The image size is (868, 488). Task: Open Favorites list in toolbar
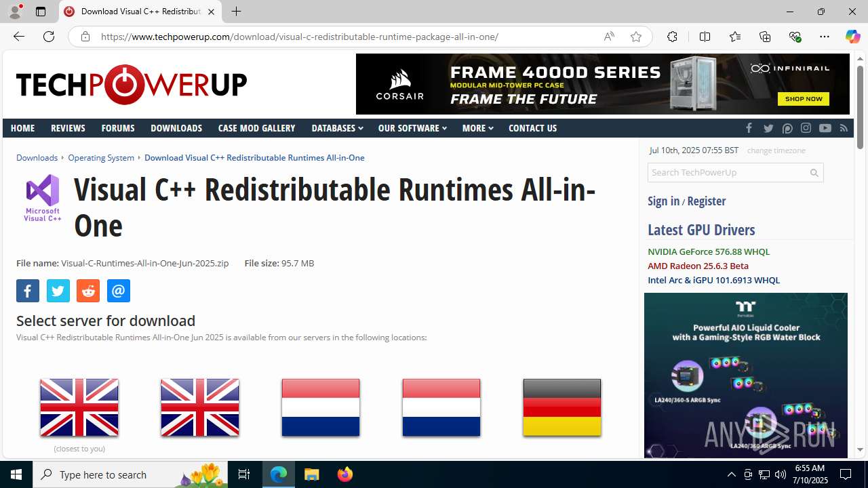pos(735,37)
